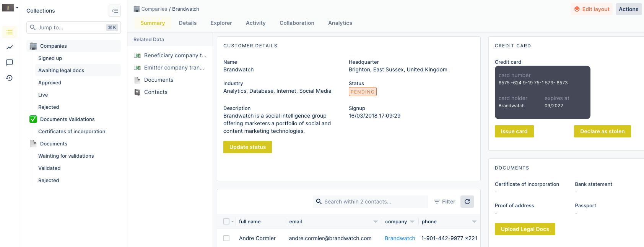The image size is (644, 247).
Task: Open the Actions menu button
Action: click(x=628, y=9)
